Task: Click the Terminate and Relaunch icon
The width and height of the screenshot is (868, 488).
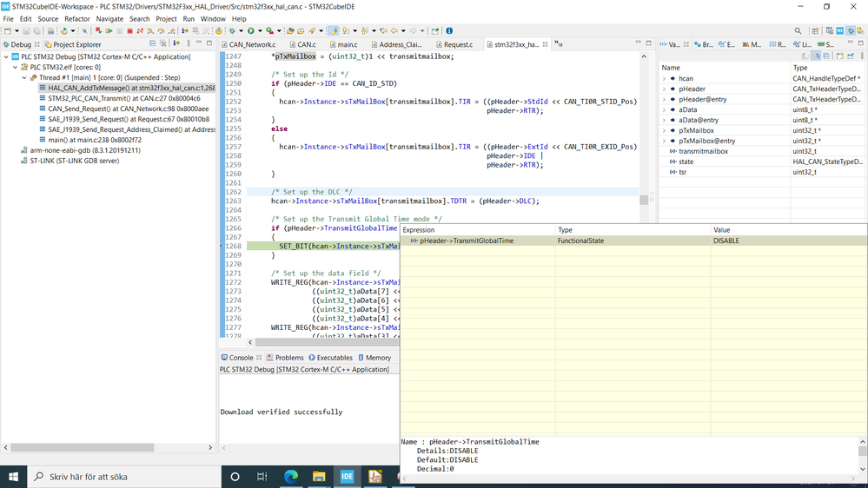Action: 98,31
